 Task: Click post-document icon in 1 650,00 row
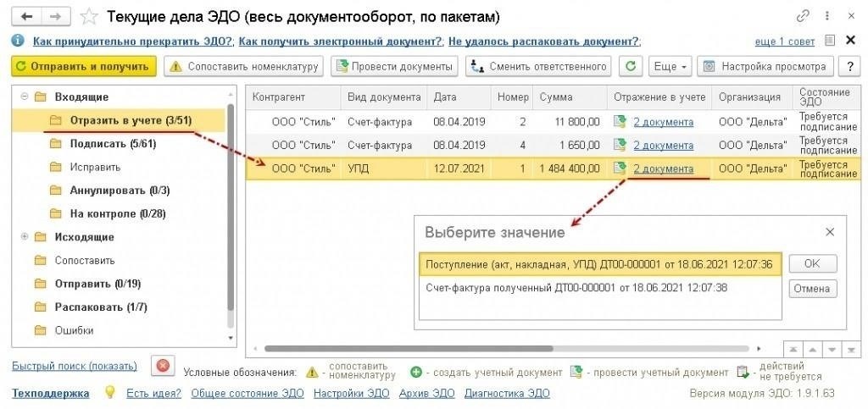tap(620, 145)
